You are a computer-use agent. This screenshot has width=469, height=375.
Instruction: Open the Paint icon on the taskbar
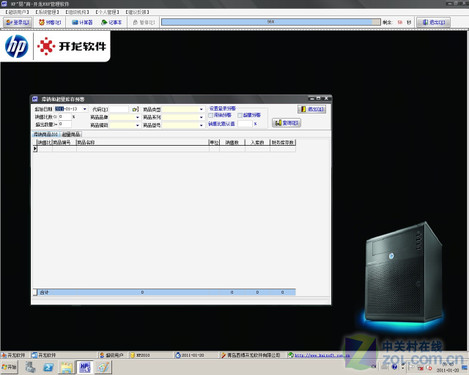pyautogui.click(x=103, y=367)
